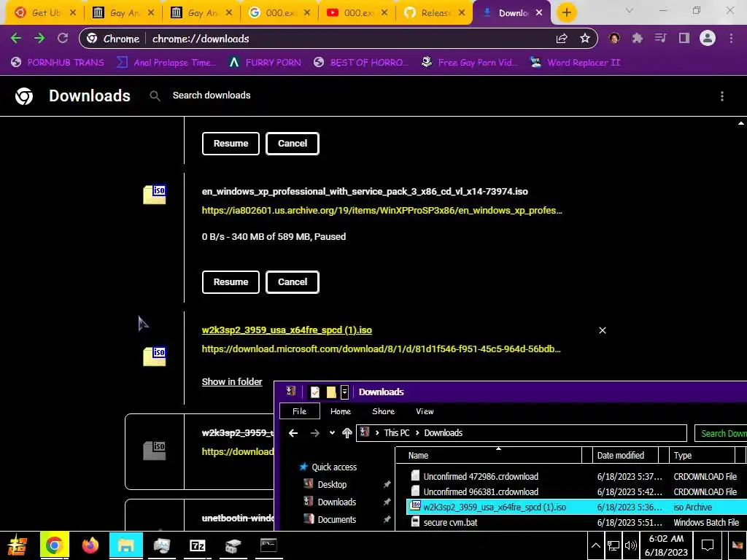Share this page from the address bar
Viewport: 747px width, 560px height.
[x=562, y=39]
